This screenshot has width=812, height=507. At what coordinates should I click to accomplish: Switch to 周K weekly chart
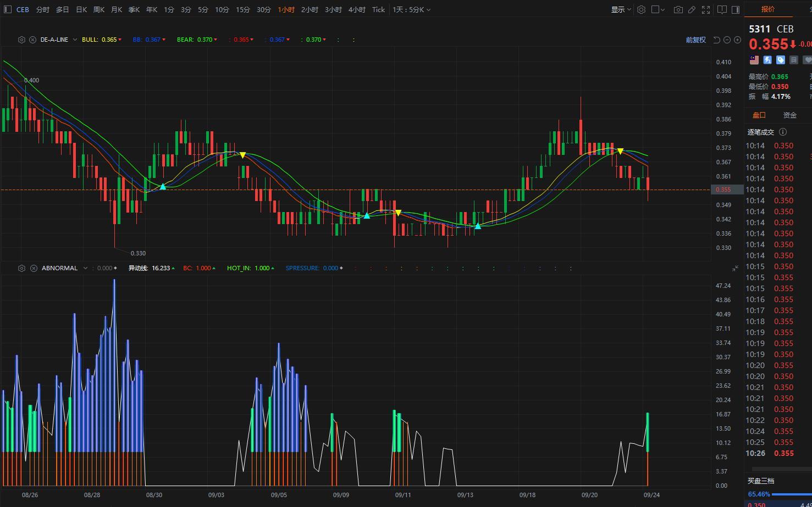point(99,9)
